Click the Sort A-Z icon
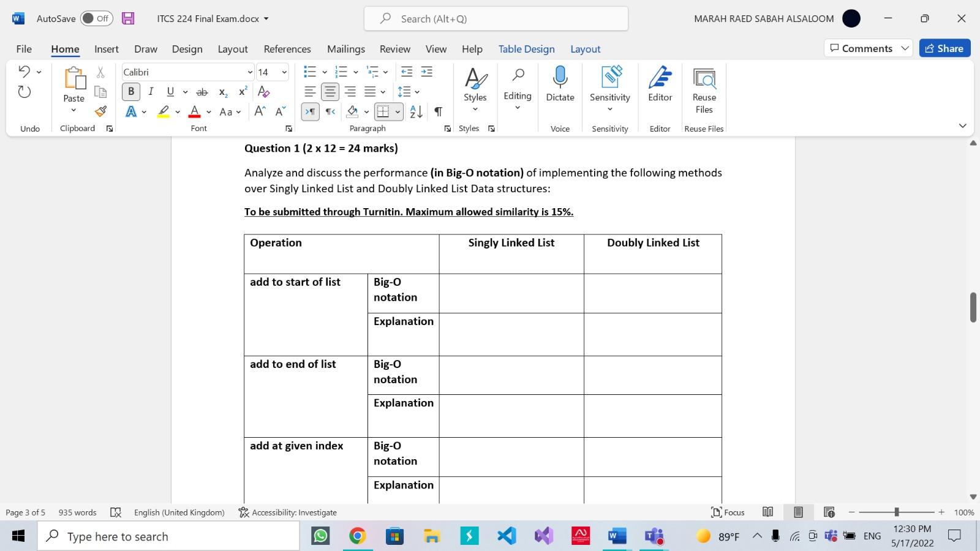 coord(416,111)
